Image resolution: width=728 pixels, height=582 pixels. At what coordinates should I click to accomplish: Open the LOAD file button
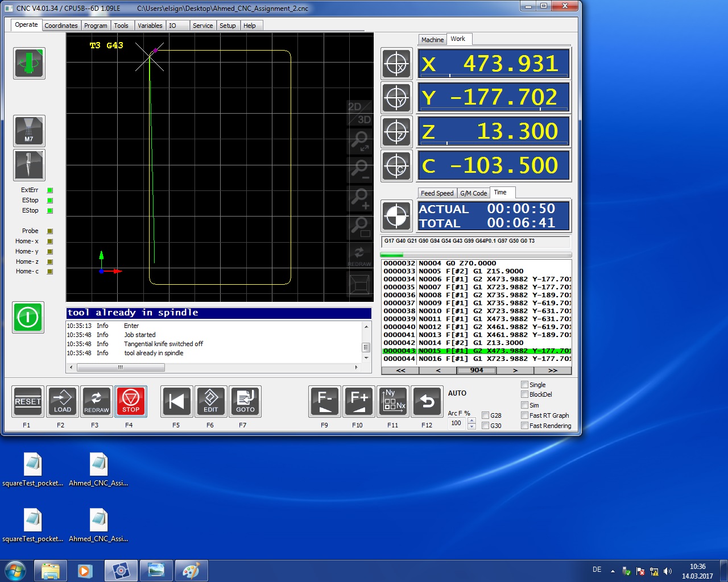point(63,401)
